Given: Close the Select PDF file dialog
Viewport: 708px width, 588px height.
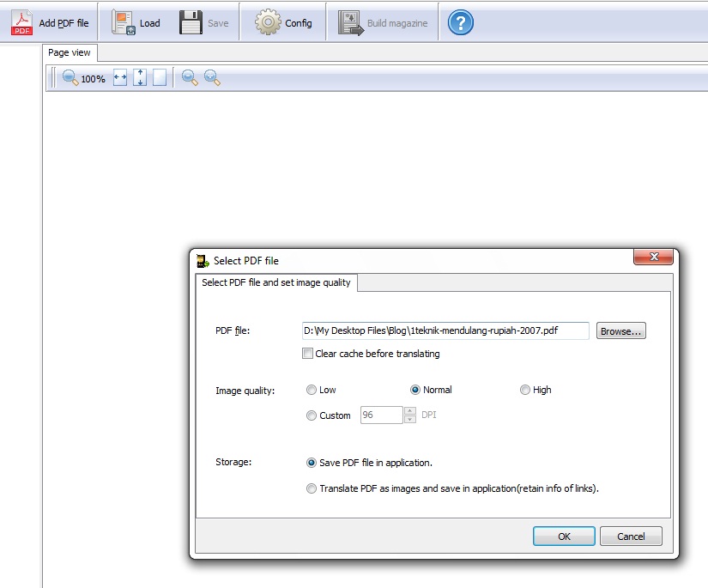Looking at the screenshot, I should pos(653,257).
